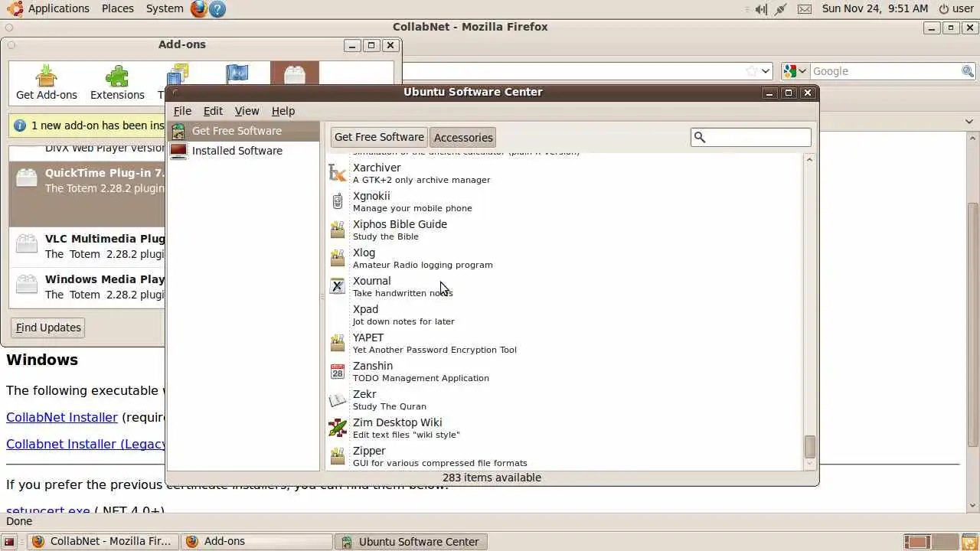Open the Places menu in top panel

[x=117, y=8]
